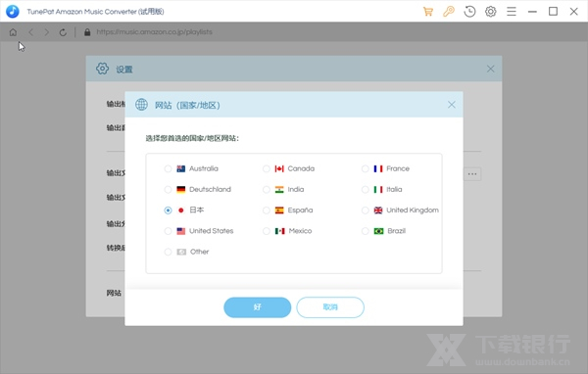Select the España radio button
This screenshot has height=374, width=588.
(267, 210)
